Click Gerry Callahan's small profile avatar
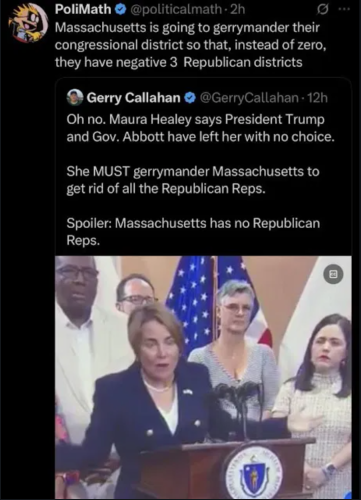 pos(75,97)
